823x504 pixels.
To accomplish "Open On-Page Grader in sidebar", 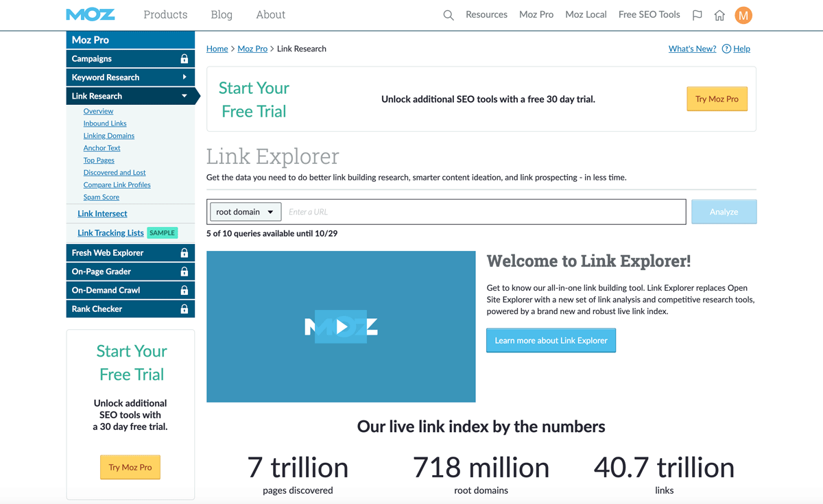I will click(x=130, y=272).
